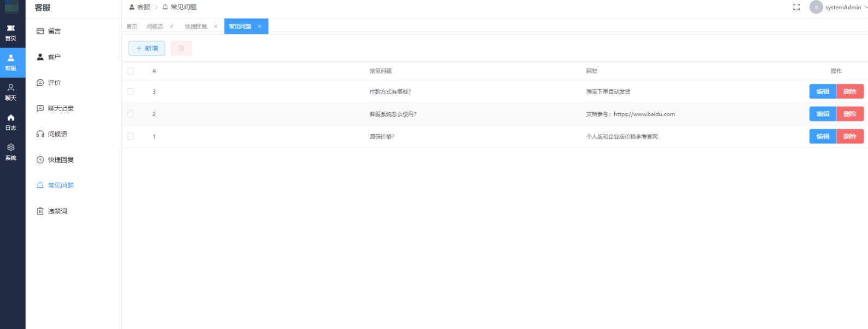The width and height of the screenshot is (868, 329).
Task: Click the 违禁词 trash icon in sidebar
Action: coord(40,211)
